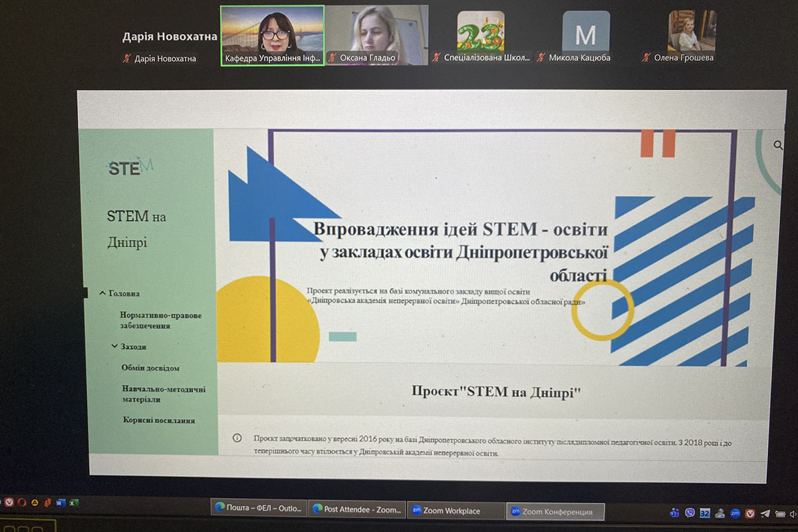Click muted mic icon next to Оксана Гладьо
This screenshot has width=798, height=532.
point(332,58)
